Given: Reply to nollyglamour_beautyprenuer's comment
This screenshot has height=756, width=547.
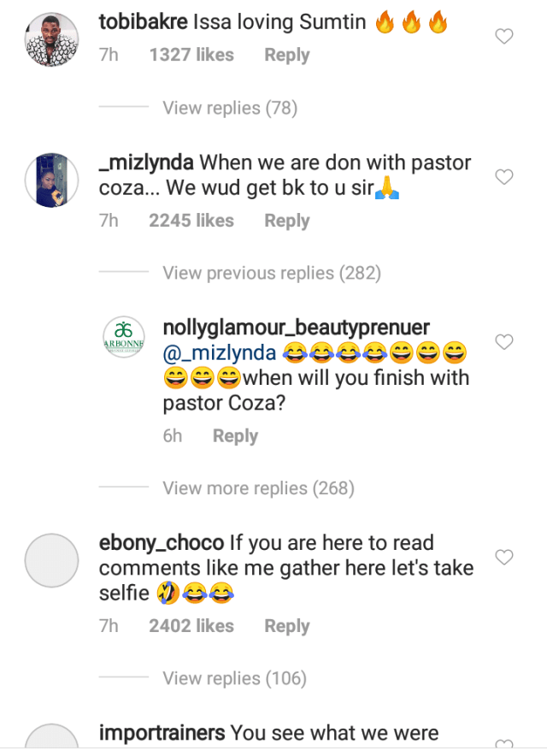Looking at the screenshot, I should 235,436.
